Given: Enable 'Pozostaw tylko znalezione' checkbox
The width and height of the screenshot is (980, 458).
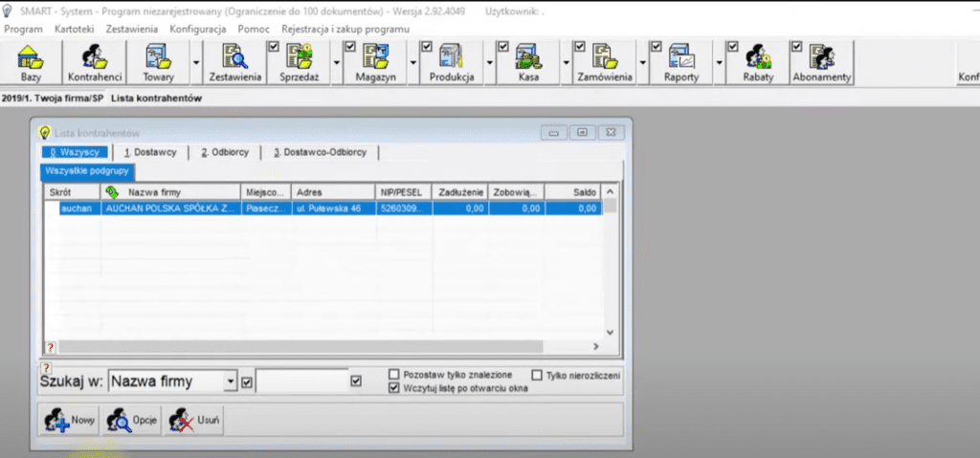Looking at the screenshot, I should [x=394, y=375].
